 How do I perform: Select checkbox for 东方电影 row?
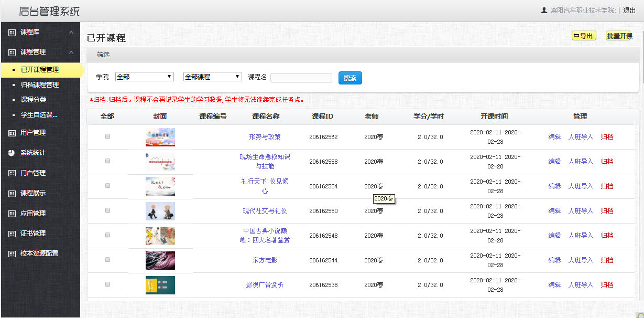pos(107,260)
